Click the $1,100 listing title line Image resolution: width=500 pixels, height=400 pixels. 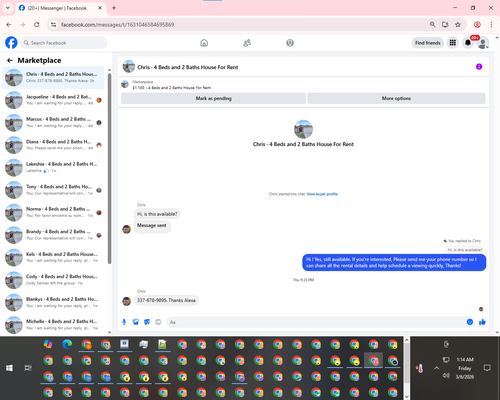172,88
